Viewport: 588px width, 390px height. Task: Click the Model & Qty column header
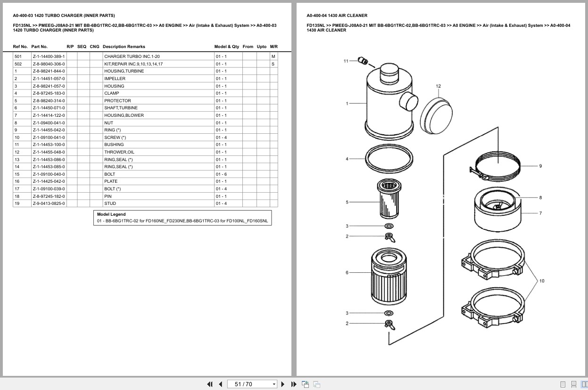click(226, 47)
